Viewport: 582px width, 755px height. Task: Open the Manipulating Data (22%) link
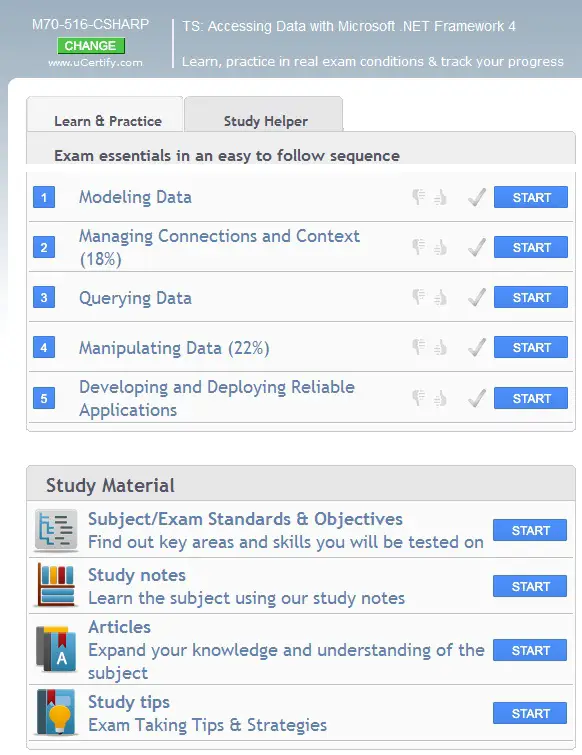(174, 348)
